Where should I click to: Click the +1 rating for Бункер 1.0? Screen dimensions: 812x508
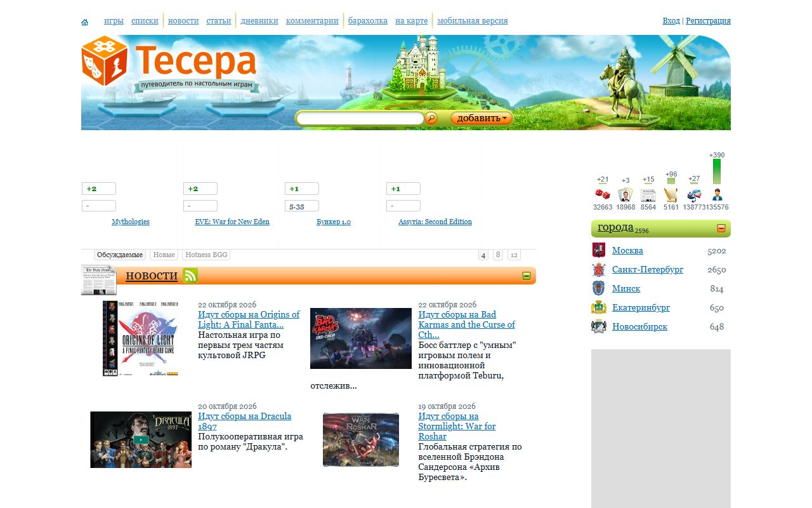tap(302, 189)
